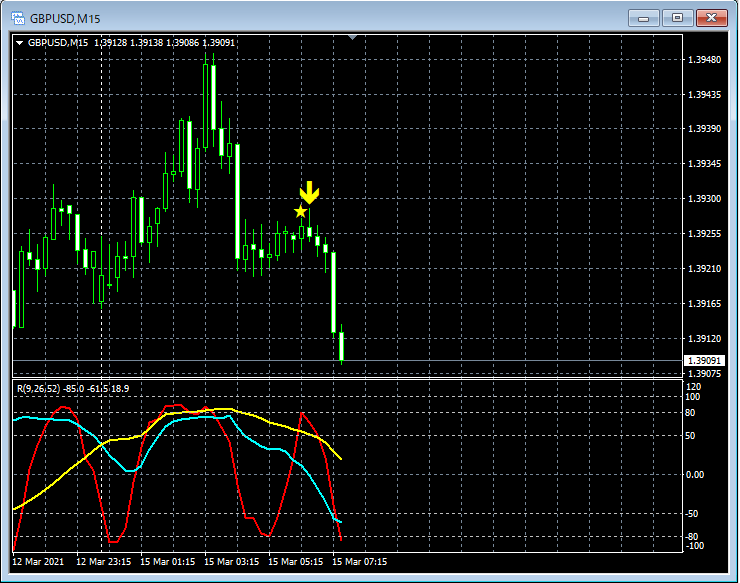Click the OHLC values in chart header
The width and height of the screenshot is (740, 583).
pos(164,42)
